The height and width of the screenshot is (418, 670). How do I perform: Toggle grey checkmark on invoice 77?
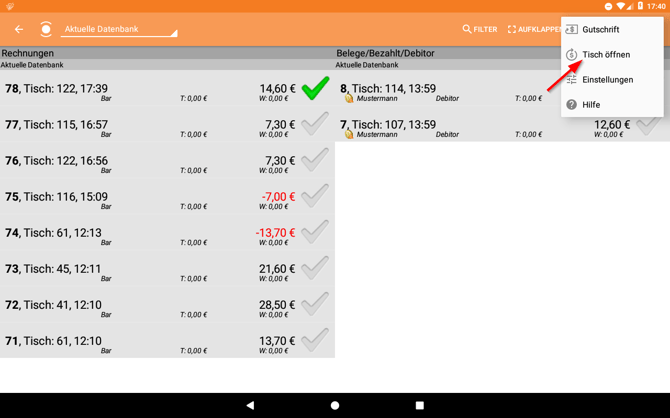point(315,124)
